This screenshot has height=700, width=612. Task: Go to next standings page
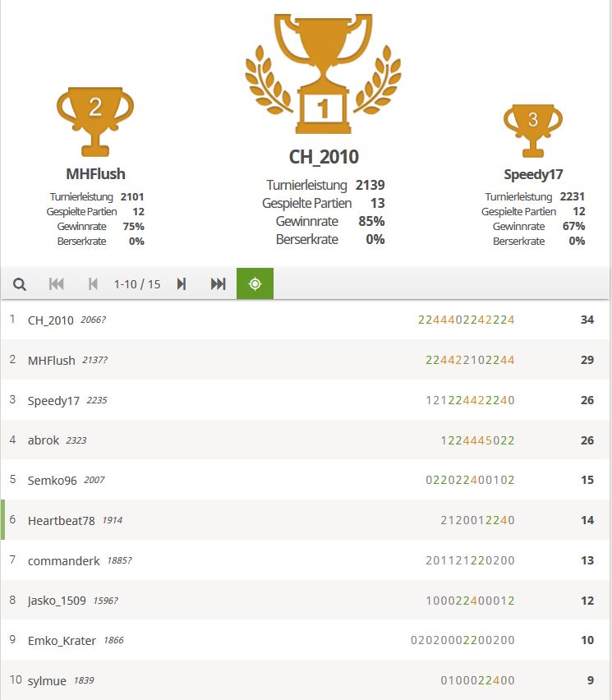coord(182,284)
